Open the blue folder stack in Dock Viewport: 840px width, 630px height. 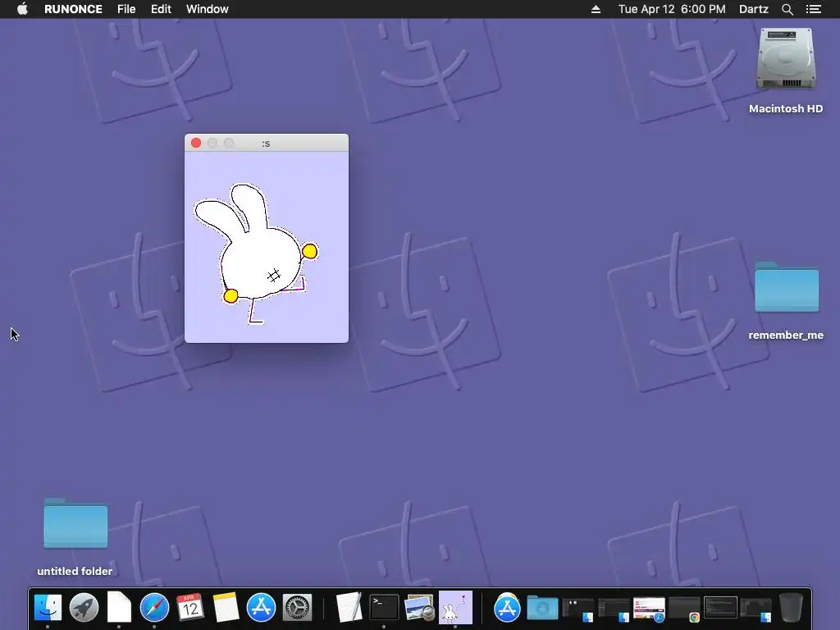click(x=542, y=608)
